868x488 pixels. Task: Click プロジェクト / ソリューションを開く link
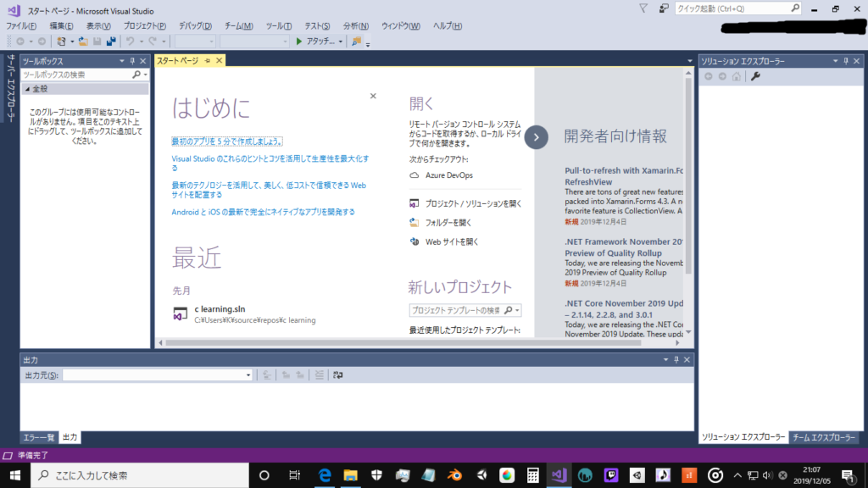[473, 203]
